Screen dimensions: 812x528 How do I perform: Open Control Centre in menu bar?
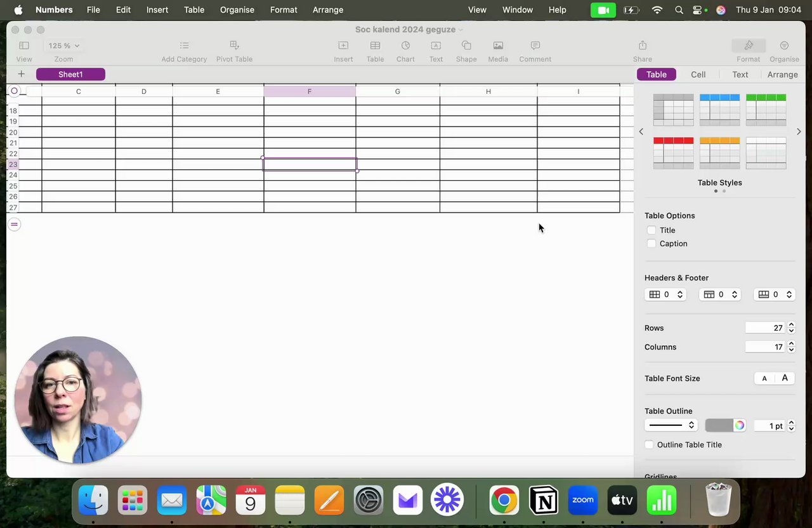point(698,10)
